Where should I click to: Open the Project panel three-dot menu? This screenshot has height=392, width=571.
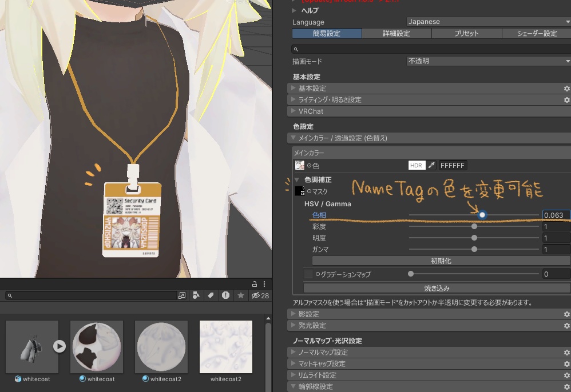coord(264,284)
